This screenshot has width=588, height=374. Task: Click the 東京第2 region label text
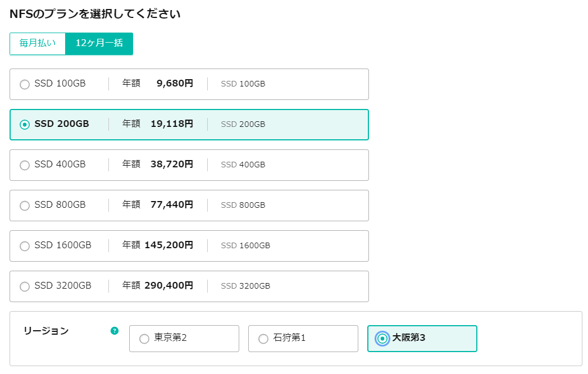tap(170, 337)
